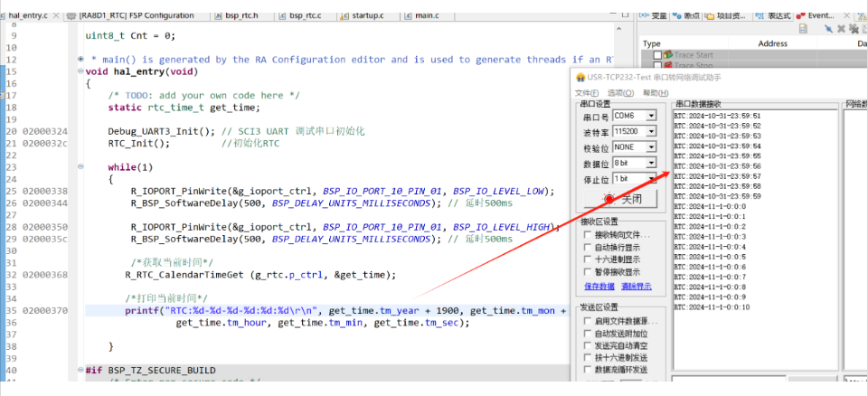Show the 断点 breakpoints view tab
Screen dimensions: 868x396
[685, 15]
